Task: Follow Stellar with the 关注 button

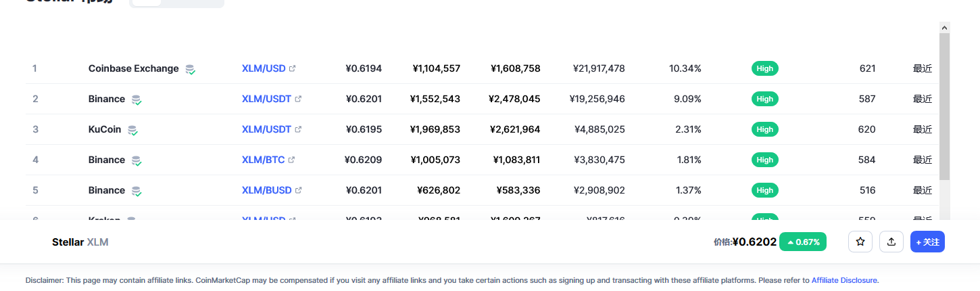Action: [x=927, y=242]
